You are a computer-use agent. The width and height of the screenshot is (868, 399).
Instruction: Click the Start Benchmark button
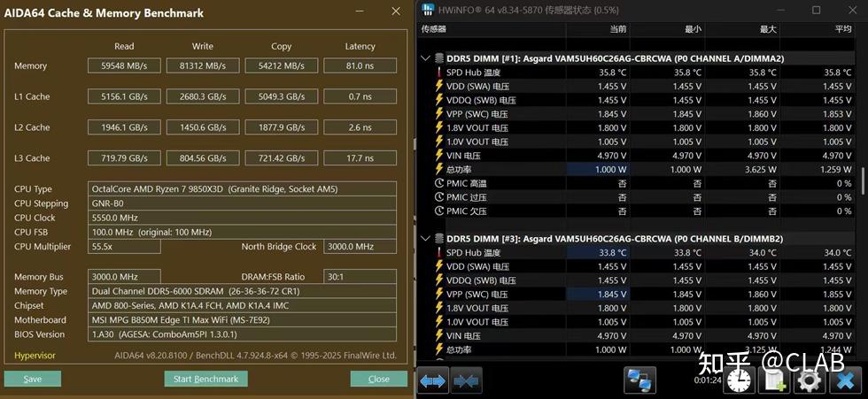point(205,380)
